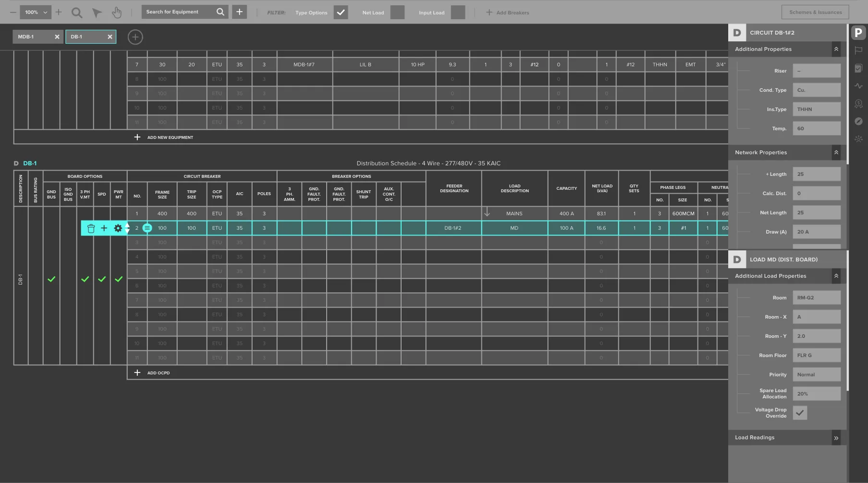The height and width of the screenshot is (483, 868).
Task: Open Schemes & Issuances
Action: pos(816,12)
